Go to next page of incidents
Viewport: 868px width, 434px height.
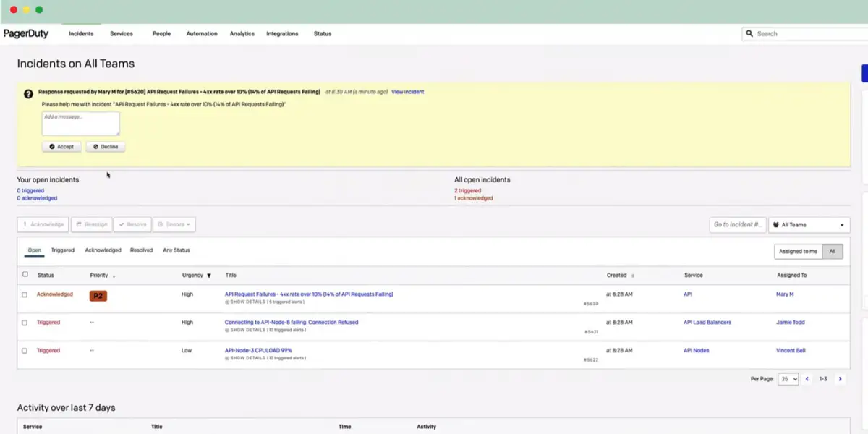pos(840,379)
